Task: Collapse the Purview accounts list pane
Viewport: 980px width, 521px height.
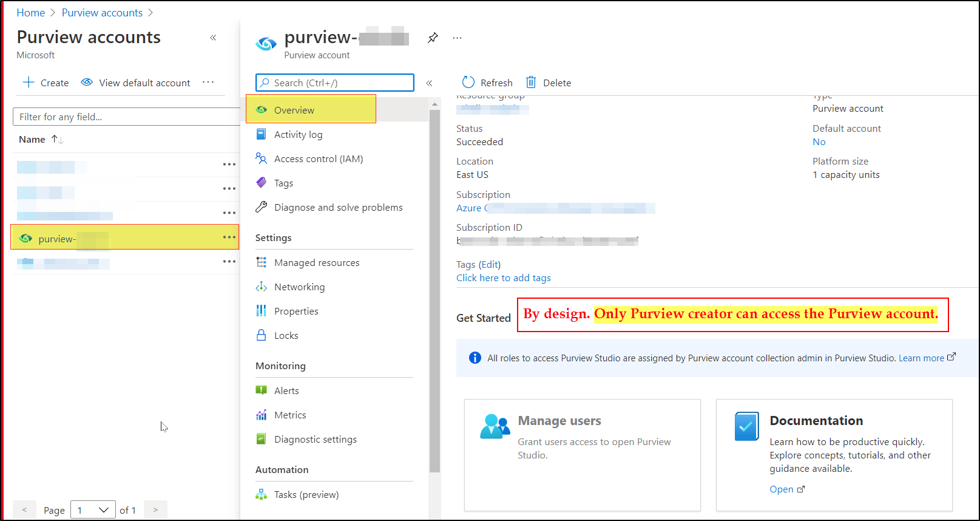Action: coord(213,38)
